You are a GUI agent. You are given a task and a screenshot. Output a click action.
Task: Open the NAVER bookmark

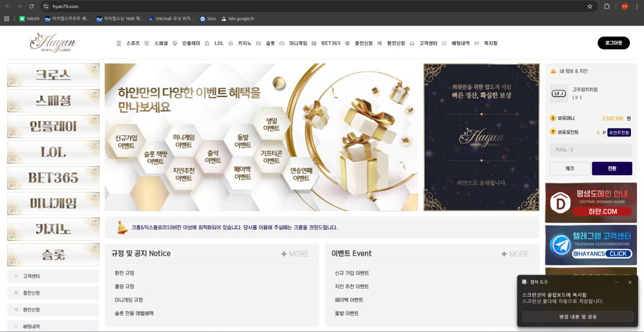[x=29, y=19]
